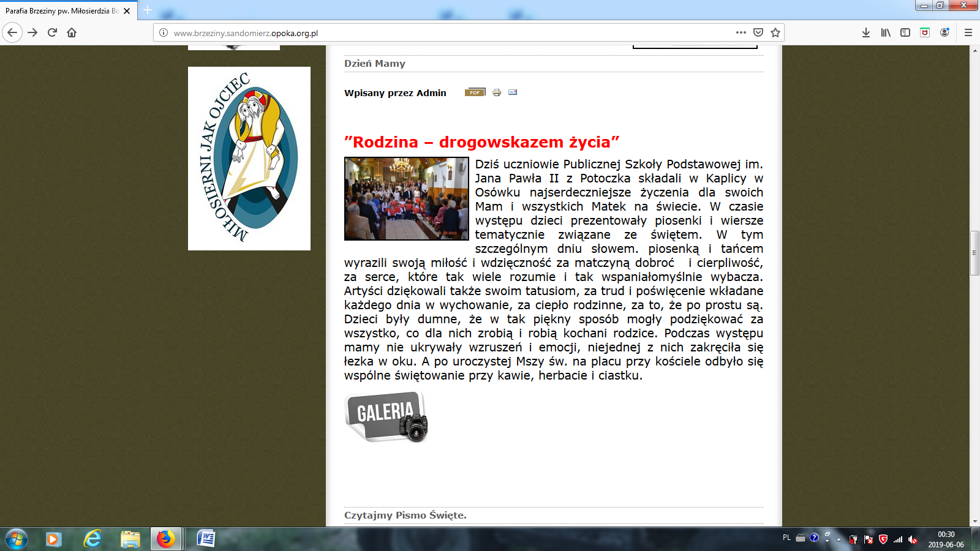Toggle the Firefox sidebar view
The height and width of the screenshot is (551, 980).
tap(905, 32)
